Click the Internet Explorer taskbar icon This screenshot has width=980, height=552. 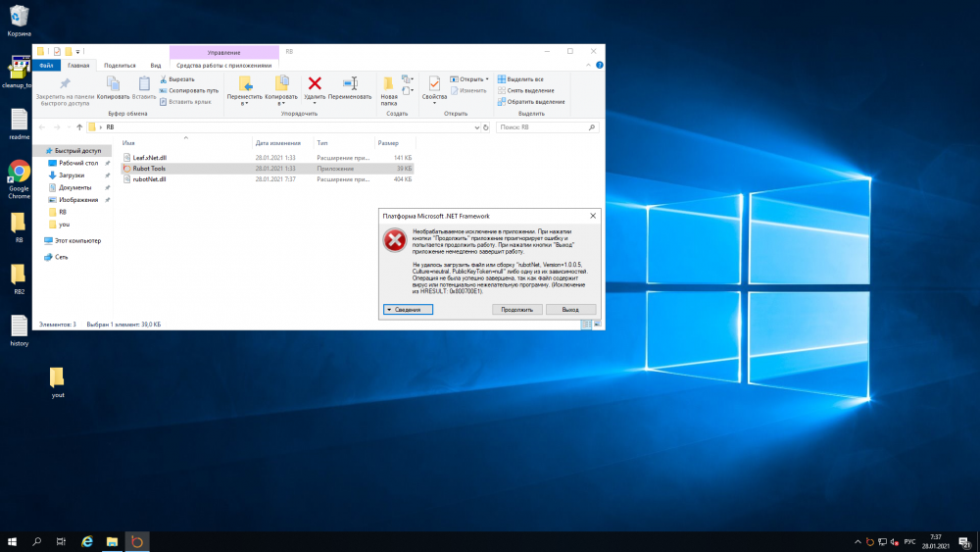(86, 541)
